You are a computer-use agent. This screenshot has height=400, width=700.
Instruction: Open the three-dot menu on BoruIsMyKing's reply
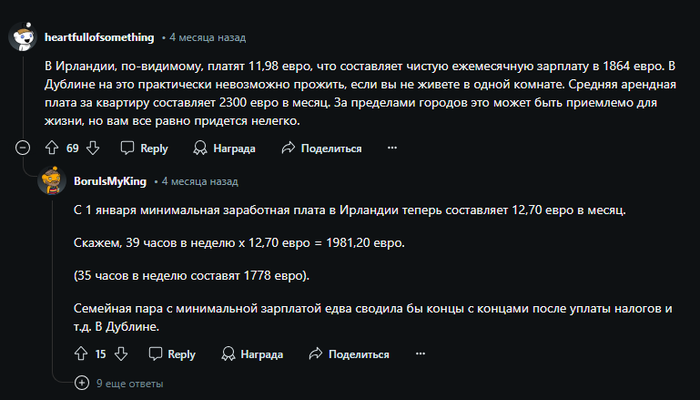[x=420, y=354]
